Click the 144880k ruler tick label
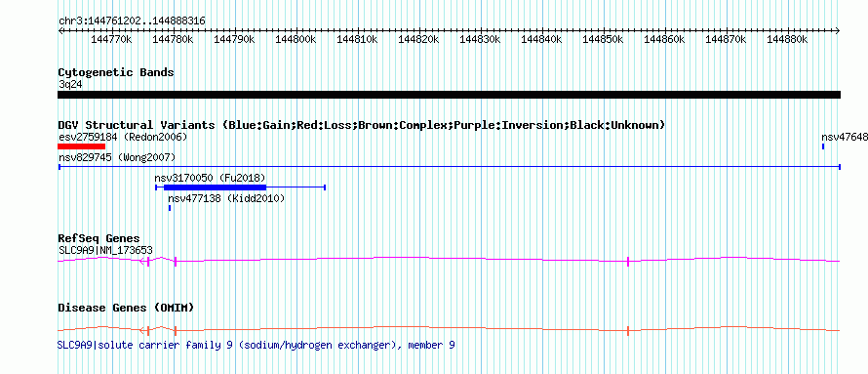The width and height of the screenshot is (868, 374). 787,39
